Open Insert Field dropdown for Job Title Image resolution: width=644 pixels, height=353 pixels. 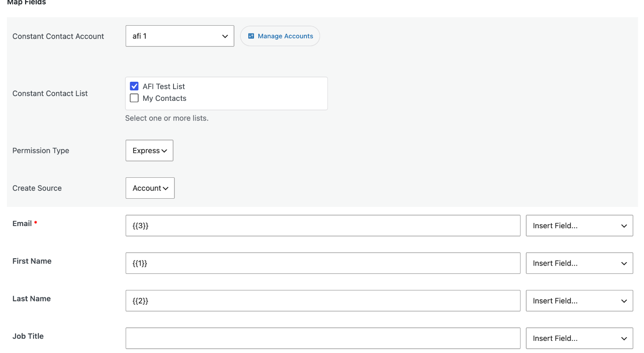[x=579, y=338]
